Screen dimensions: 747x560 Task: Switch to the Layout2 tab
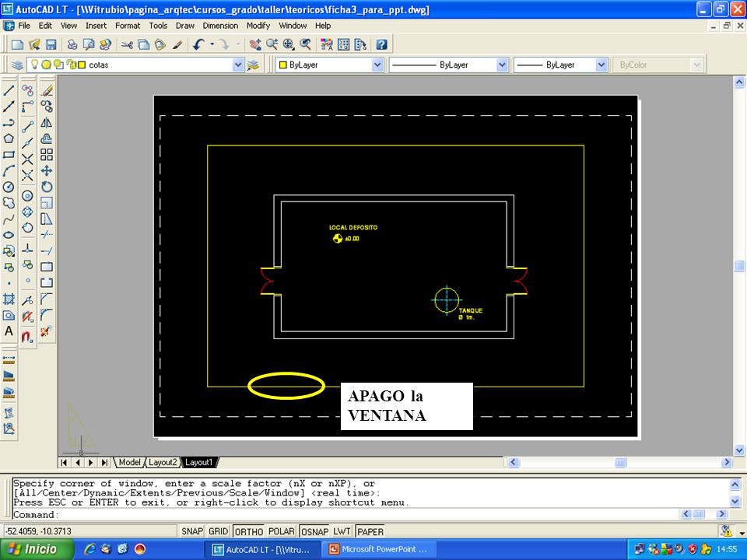(163, 462)
